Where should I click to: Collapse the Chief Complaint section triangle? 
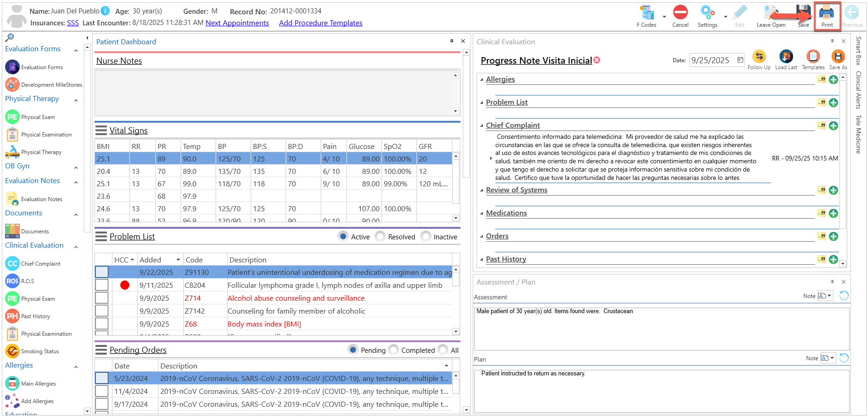click(482, 125)
